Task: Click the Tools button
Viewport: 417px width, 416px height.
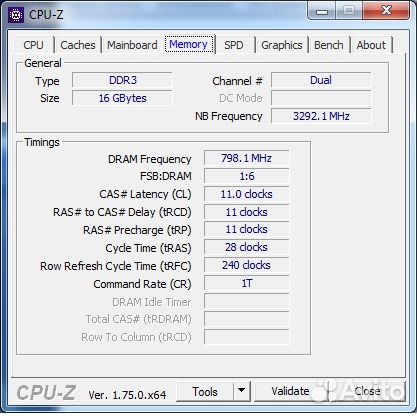Action: coord(205,391)
